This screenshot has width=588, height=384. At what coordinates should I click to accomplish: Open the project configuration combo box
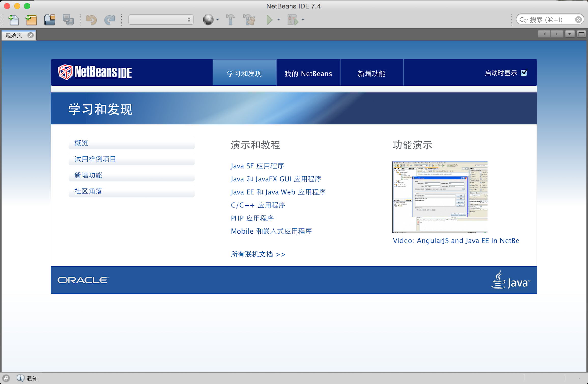tap(161, 20)
